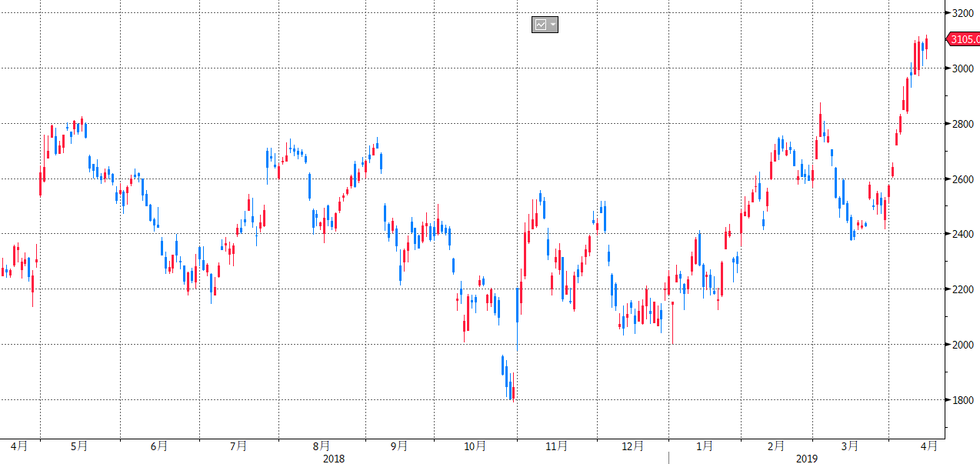Screen dimensions: 980x464
Task: Select the 2000 price axis label
Action: click(963, 345)
